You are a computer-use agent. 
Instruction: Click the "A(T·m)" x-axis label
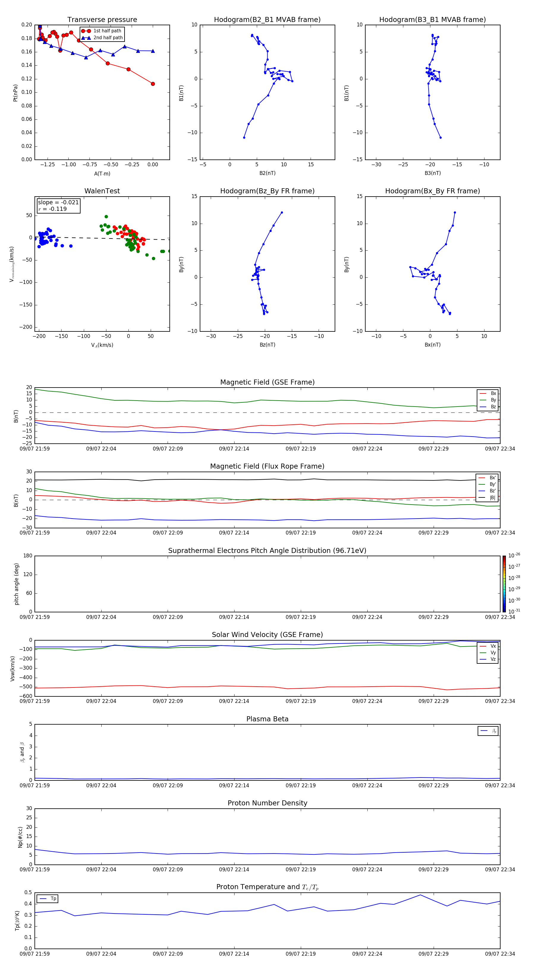[x=102, y=174]
